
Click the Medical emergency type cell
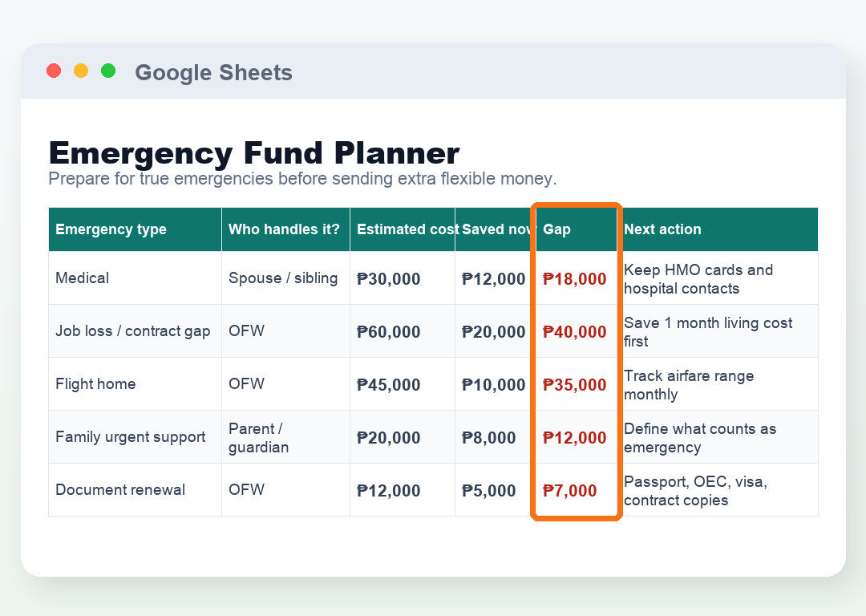click(x=136, y=278)
